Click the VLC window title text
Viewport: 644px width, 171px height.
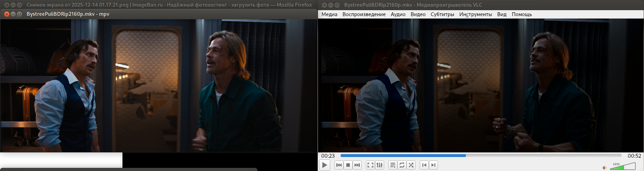(x=413, y=5)
